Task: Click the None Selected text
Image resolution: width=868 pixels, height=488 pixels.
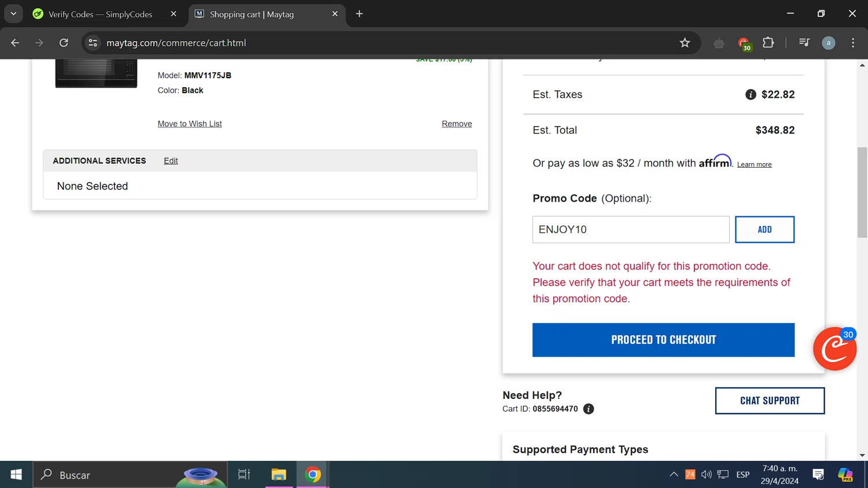Action: [93, 186]
